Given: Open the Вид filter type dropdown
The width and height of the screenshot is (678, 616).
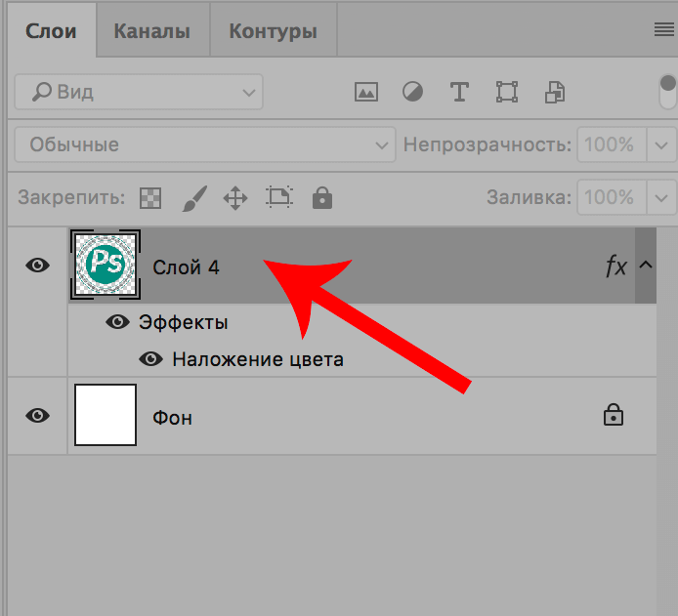Looking at the screenshot, I should [x=138, y=93].
